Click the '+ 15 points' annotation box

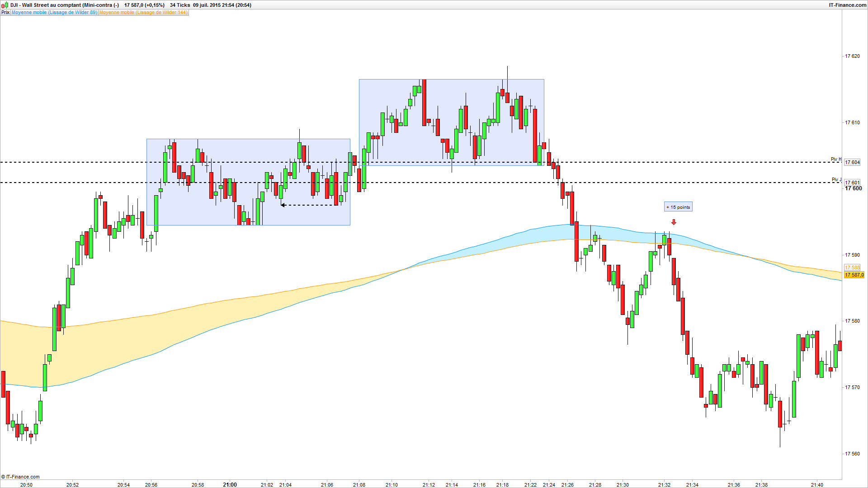678,207
